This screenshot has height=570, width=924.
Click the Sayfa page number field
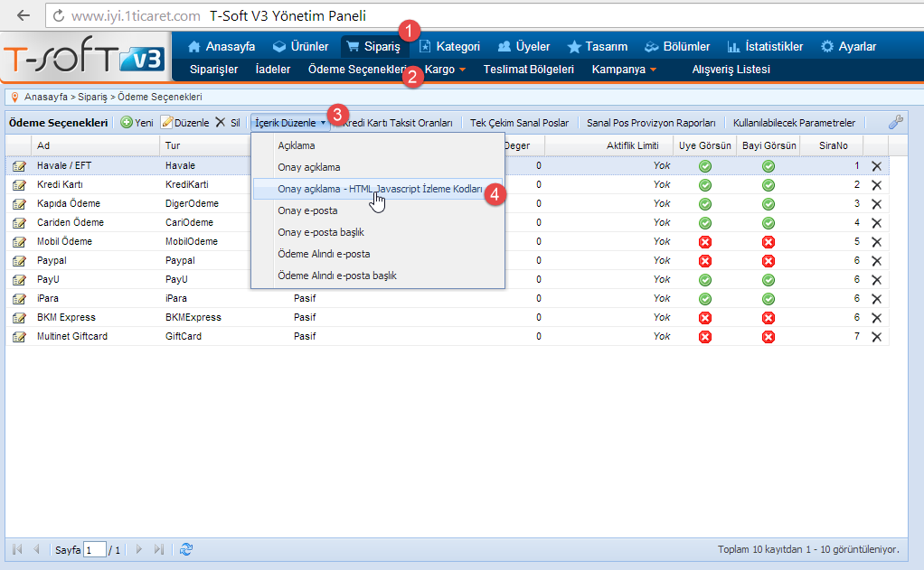[95, 550]
